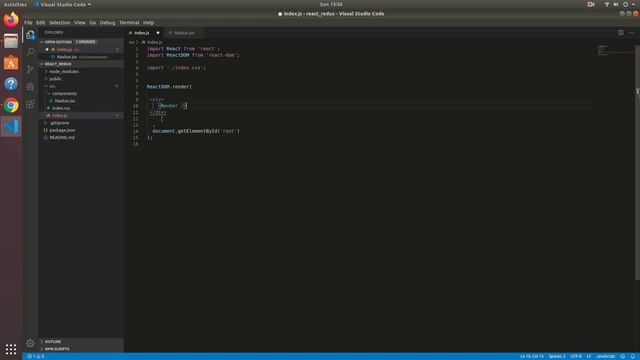Image resolution: width=640 pixels, height=360 pixels.
Task: Open Files manager from the dock
Action: (x=11, y=41)
